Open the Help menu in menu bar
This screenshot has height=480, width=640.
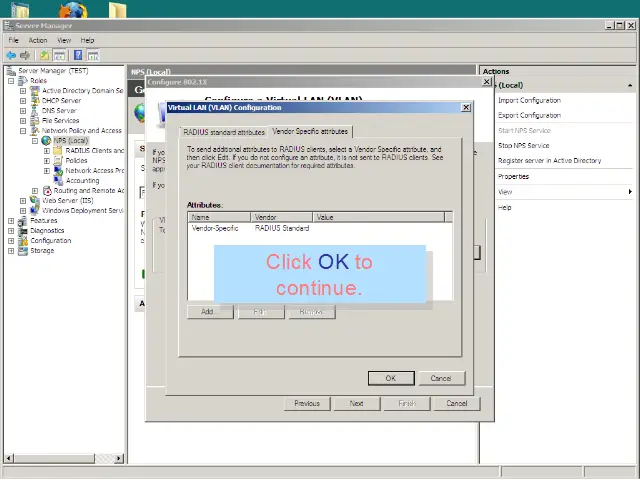point(87,40)
